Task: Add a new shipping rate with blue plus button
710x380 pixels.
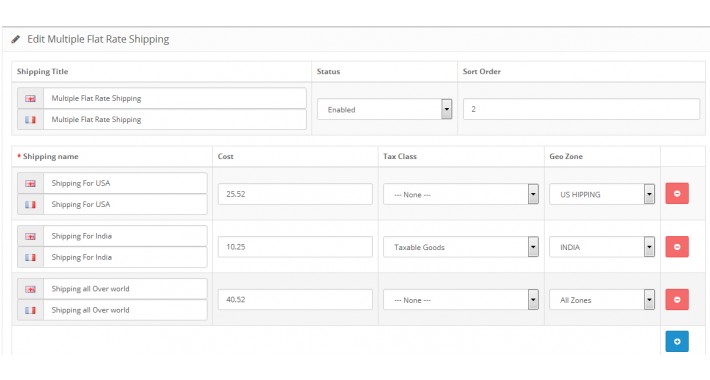Action: pos(677,341)
